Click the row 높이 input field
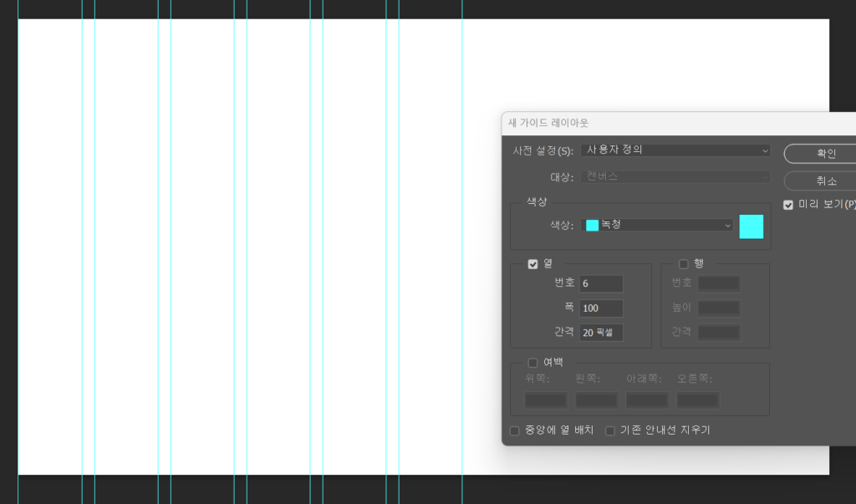The image size is (856, 504). (x=719, y=308)
